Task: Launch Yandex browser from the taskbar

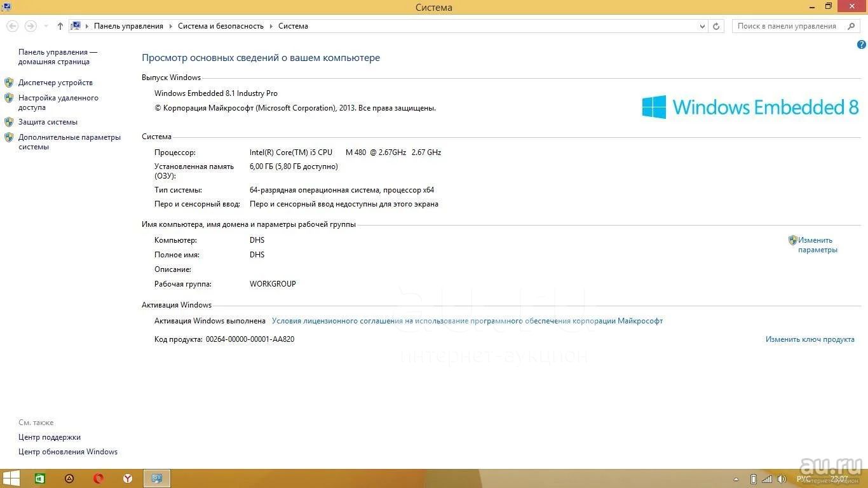Action: [128, 478]
